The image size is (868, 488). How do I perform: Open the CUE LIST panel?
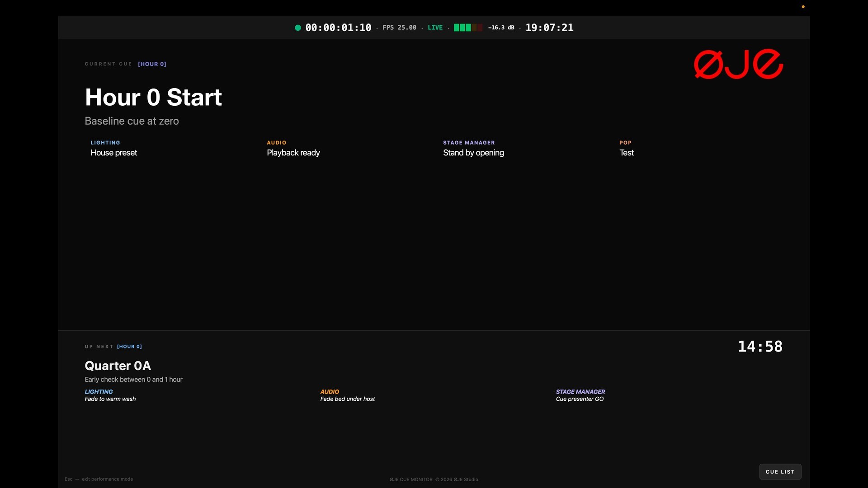click(x=780, y=472)
